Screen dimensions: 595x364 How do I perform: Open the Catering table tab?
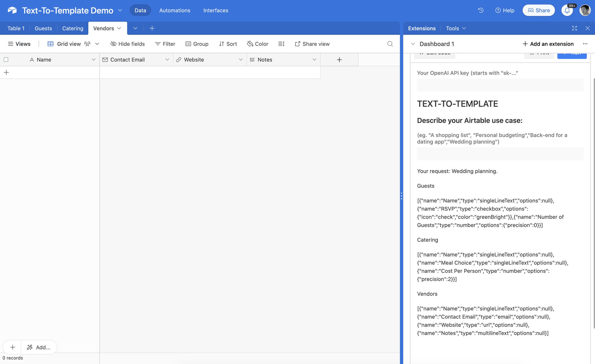[x=72, y=28]
